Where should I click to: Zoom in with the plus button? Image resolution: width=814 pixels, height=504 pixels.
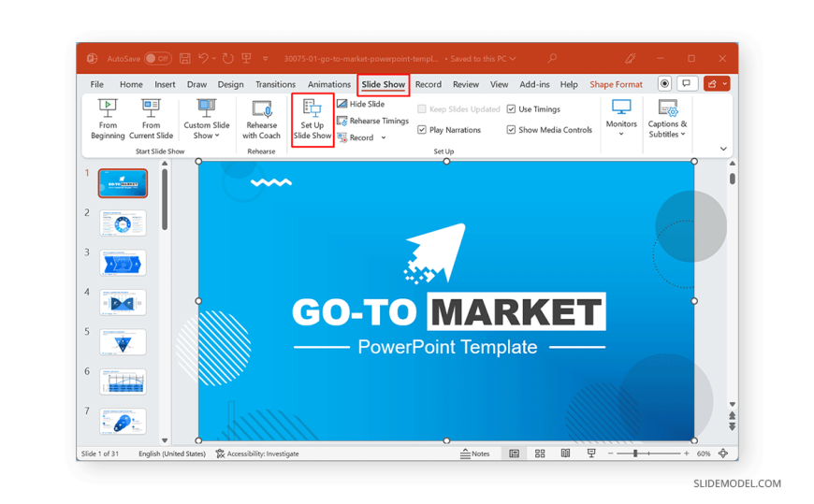[687, 454]
